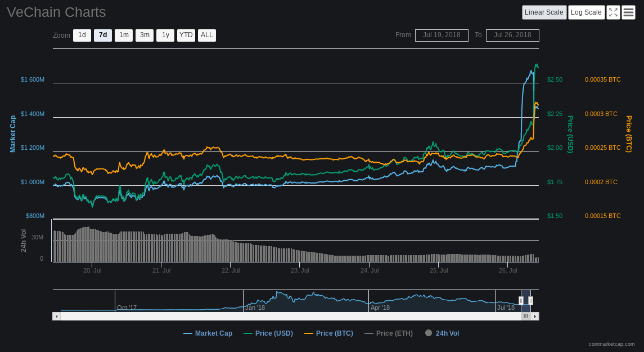Click the $2.00 price axis label

555,148
